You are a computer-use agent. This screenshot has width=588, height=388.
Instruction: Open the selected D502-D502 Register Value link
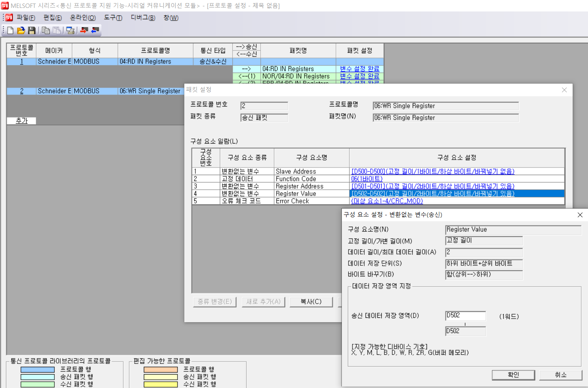coord(433,194)
